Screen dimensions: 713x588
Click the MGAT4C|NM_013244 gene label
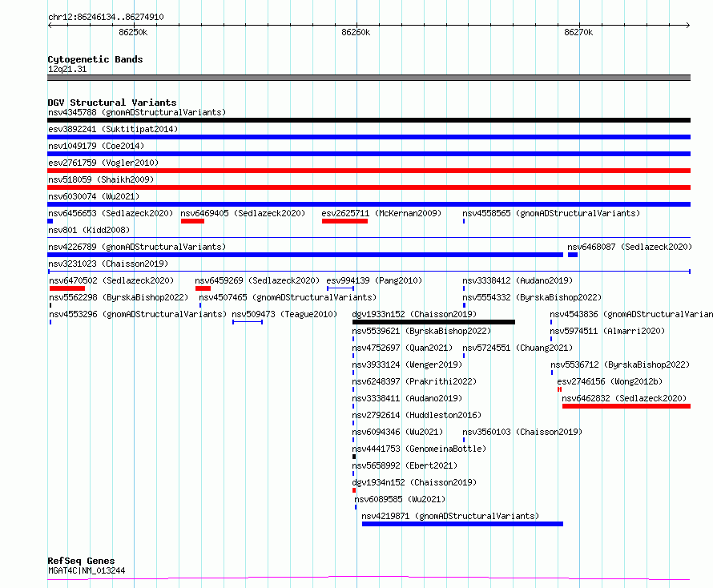[87, 570]
